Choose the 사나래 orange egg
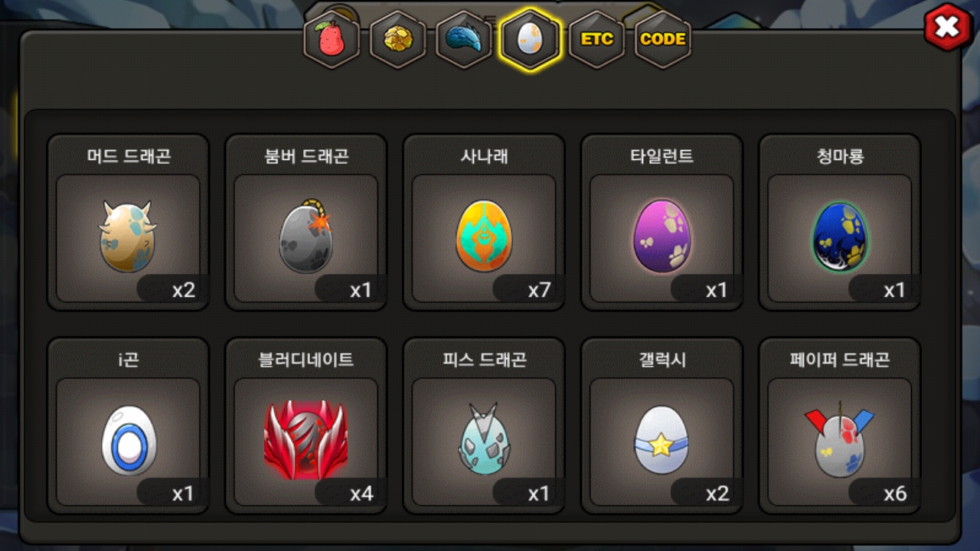This screenshot has width=980, height=551. (484, 238)
